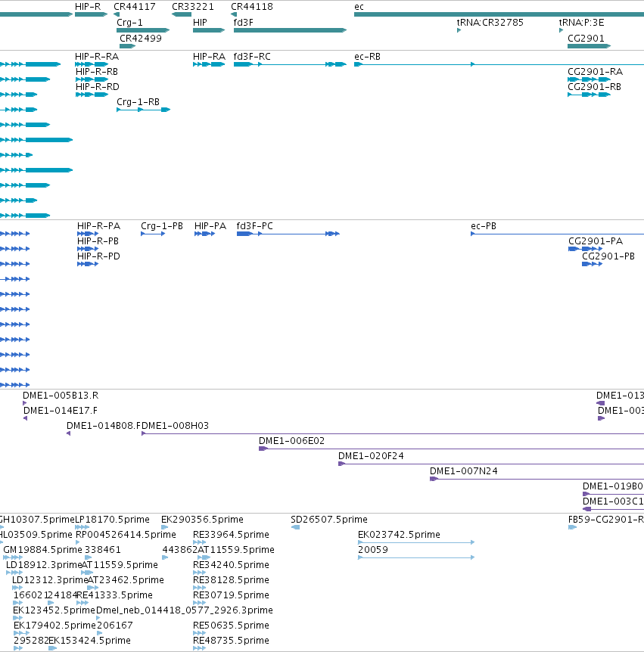Screen dimensions: 644x652
Task: Click the fd3F-RC transcript label
Action: click(x=252, y=57)
